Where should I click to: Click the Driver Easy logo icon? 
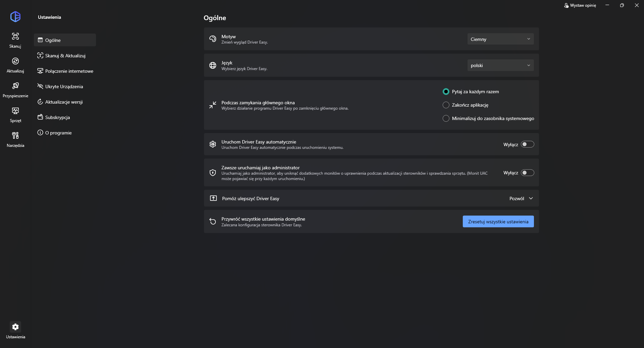pos(15,16)
